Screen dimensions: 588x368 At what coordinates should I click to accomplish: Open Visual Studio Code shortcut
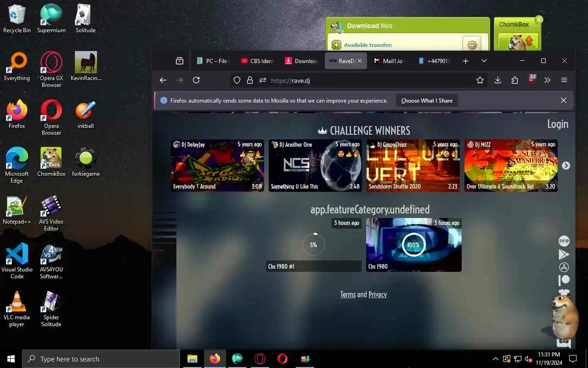(x=17, y=261)
